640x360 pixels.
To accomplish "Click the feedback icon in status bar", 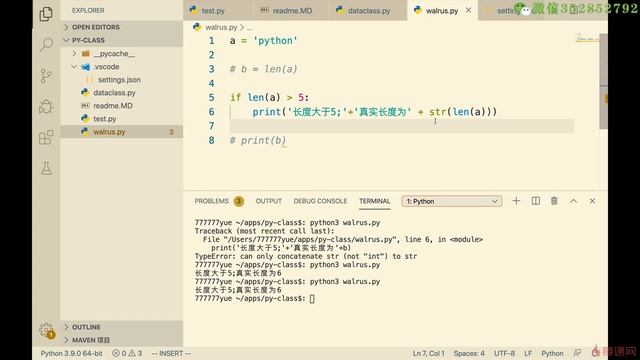I will [x=577, y=353].
